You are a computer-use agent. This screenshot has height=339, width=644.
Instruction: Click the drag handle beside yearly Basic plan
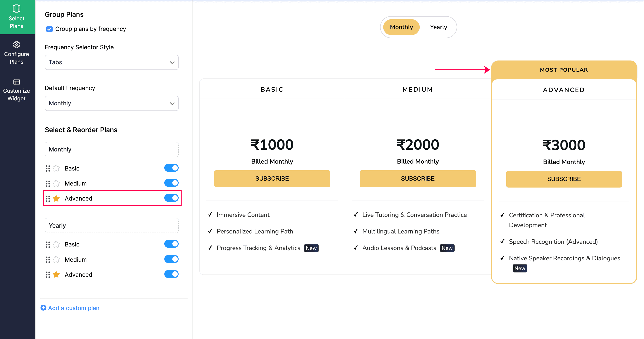(x=48, y=244)
